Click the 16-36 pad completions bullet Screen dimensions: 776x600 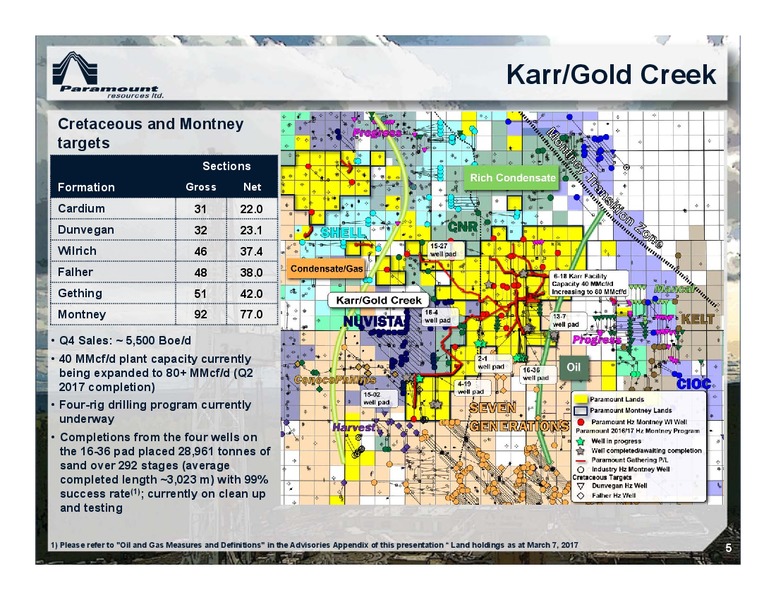tap(165, 472)
